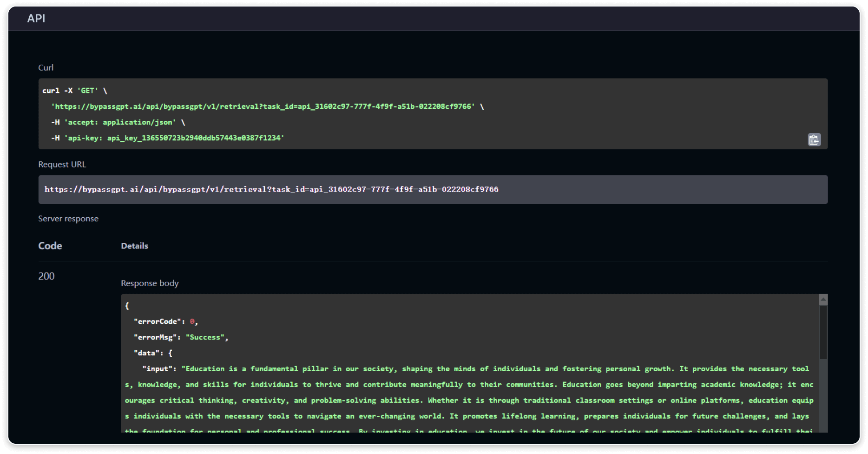Click the "data" object key
This screenshot has width=868, height=454.
[146, 353]
